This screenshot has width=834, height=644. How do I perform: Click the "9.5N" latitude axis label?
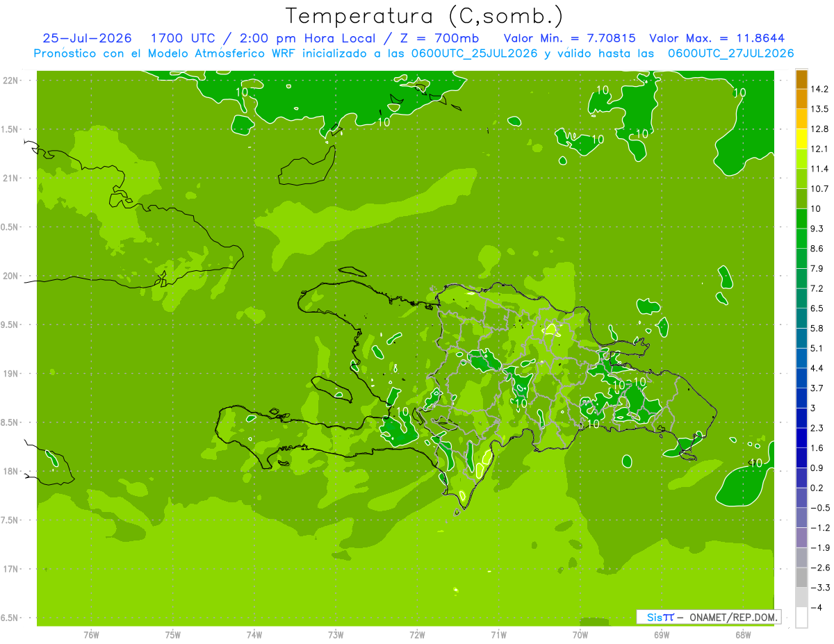[10, 325]
